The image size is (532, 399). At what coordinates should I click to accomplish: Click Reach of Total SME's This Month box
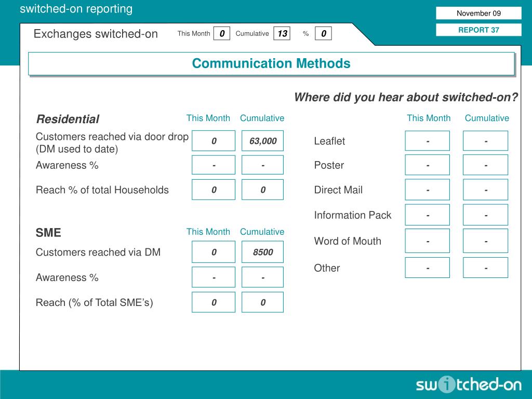[214, 302]
